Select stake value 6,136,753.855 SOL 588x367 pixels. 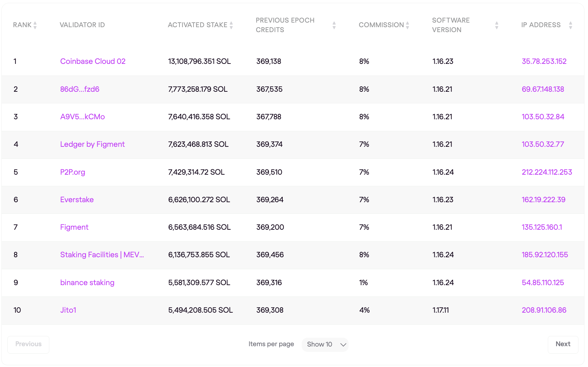coord(199,255)
